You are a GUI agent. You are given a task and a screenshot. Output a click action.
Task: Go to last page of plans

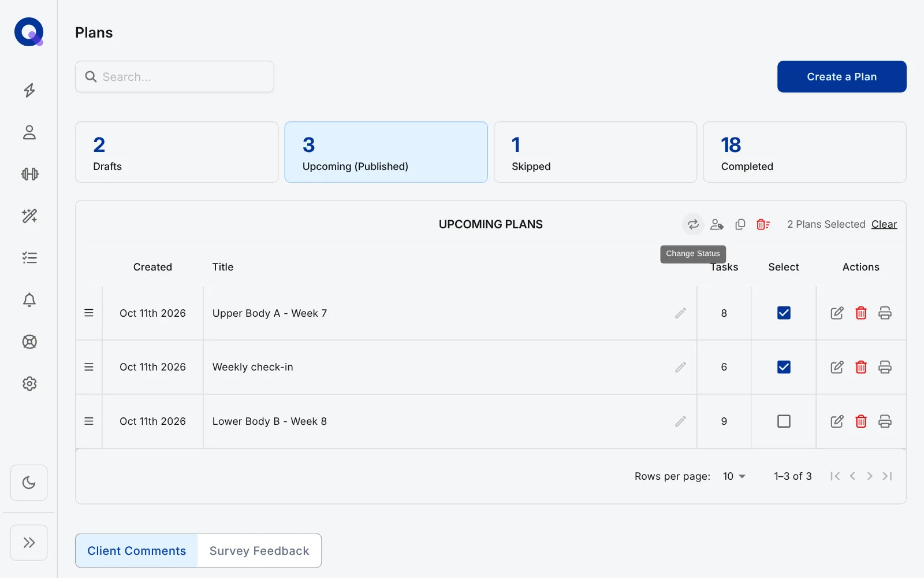click(x=887, y=476)
